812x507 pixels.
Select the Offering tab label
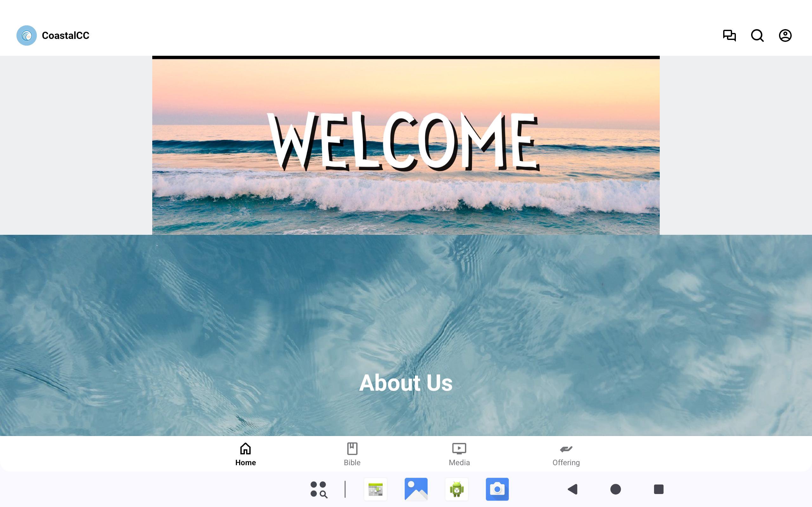[566, 462]
